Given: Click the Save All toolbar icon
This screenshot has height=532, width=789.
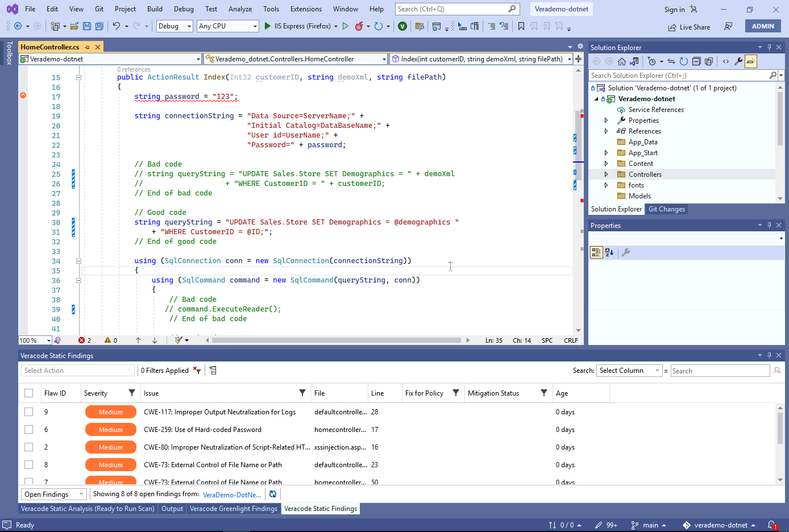Looking at the screenshot, I should click(x=99, y=26).
